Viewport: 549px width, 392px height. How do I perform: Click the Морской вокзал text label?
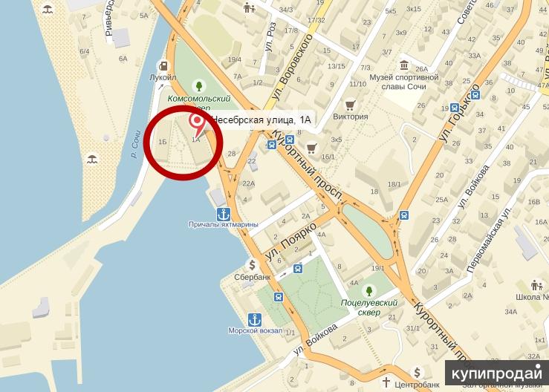click(x=256, y=330)
